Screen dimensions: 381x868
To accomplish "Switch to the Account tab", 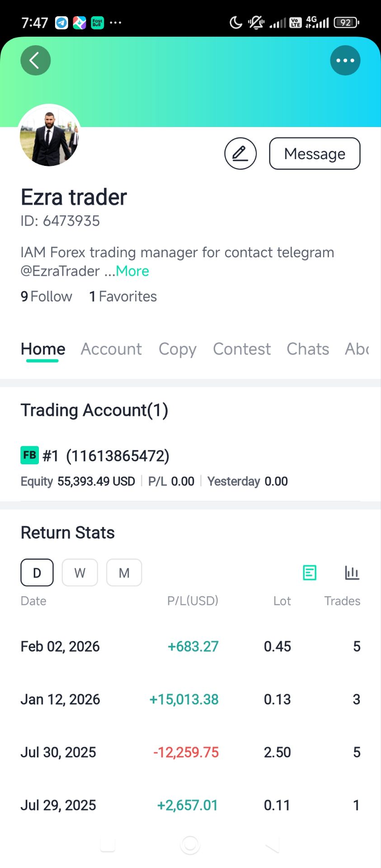I will click(x=111, y=349).
